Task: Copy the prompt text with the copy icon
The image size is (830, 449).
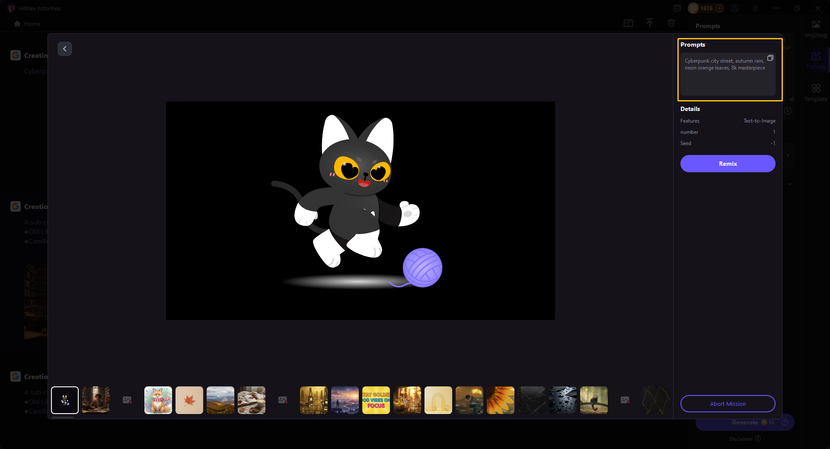Action: coord(770,58)
